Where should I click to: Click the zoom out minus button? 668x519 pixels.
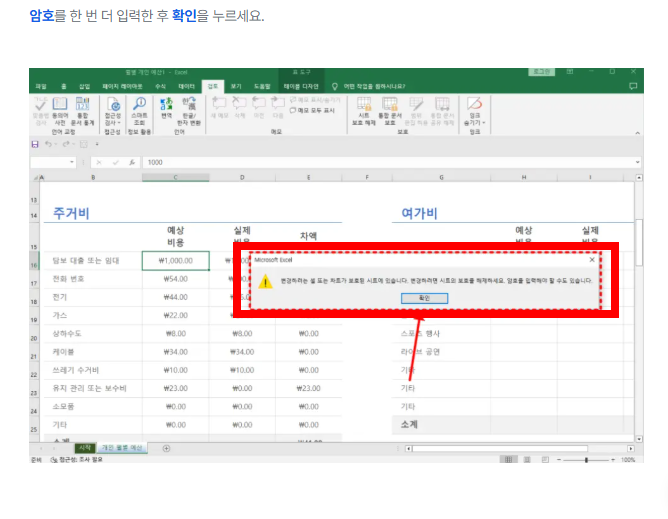[x=559, y=460]
